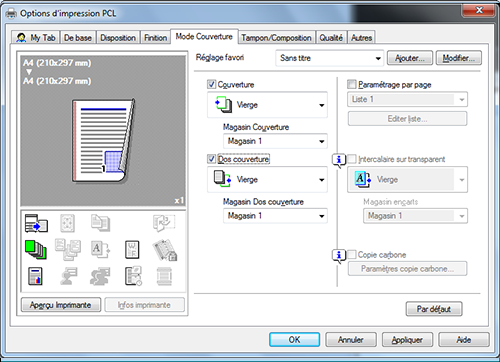Switch to De base tab
Image resolution: width=500 pixels, height=362 pixels.
78,38
